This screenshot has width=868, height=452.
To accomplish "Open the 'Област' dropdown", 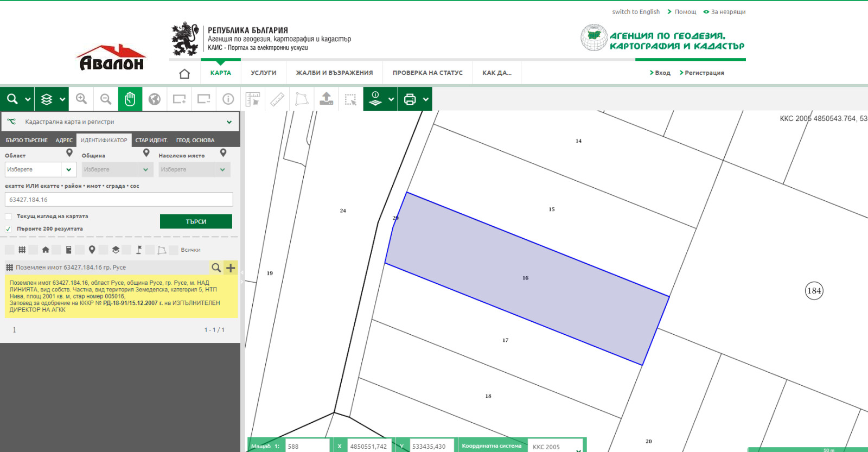I will click(x=68, y=169).
